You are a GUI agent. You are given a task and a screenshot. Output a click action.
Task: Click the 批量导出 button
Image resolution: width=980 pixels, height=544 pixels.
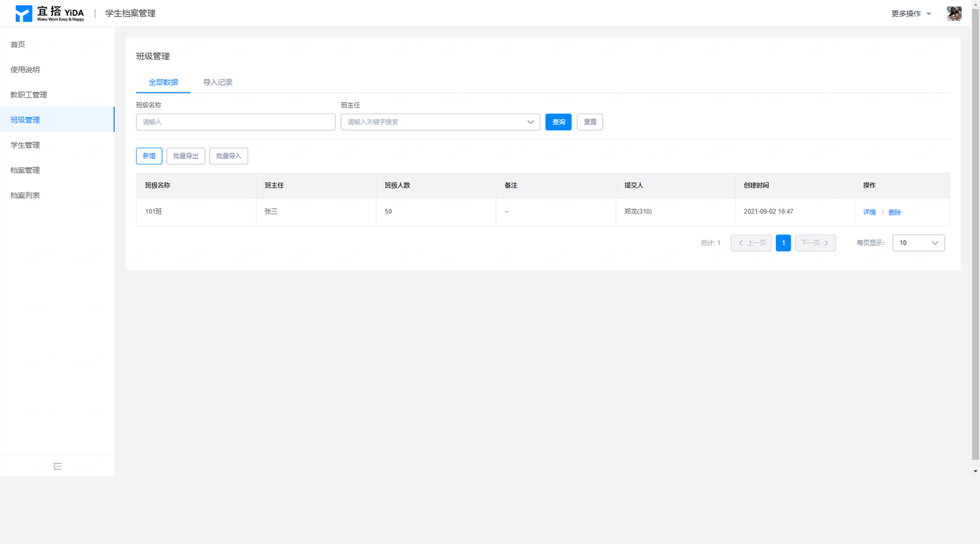coord(186,156)
